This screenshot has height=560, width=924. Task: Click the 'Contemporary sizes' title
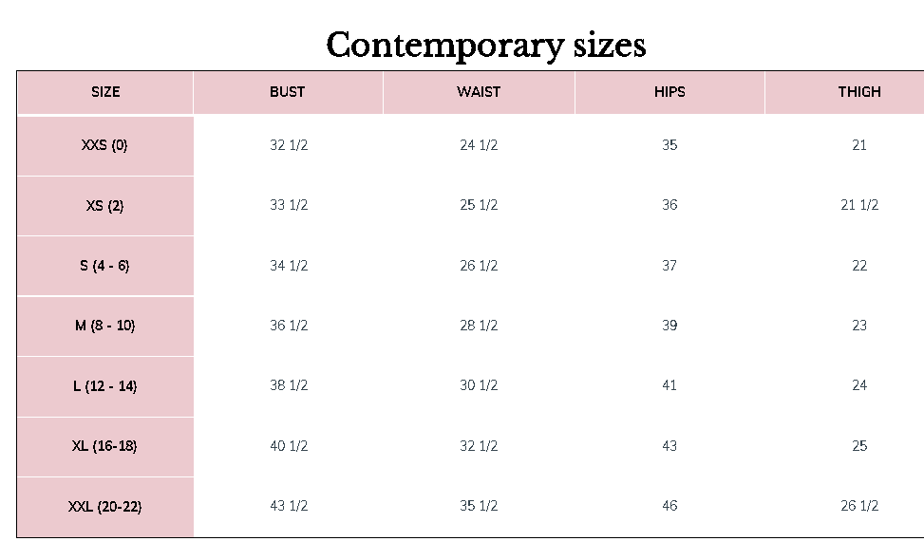tap(485, 46)
